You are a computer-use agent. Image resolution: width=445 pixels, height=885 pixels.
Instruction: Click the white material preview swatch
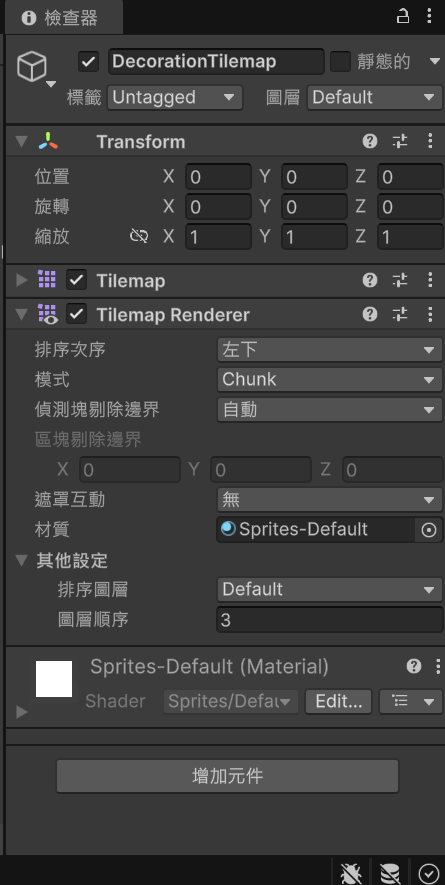coord(54,679)
